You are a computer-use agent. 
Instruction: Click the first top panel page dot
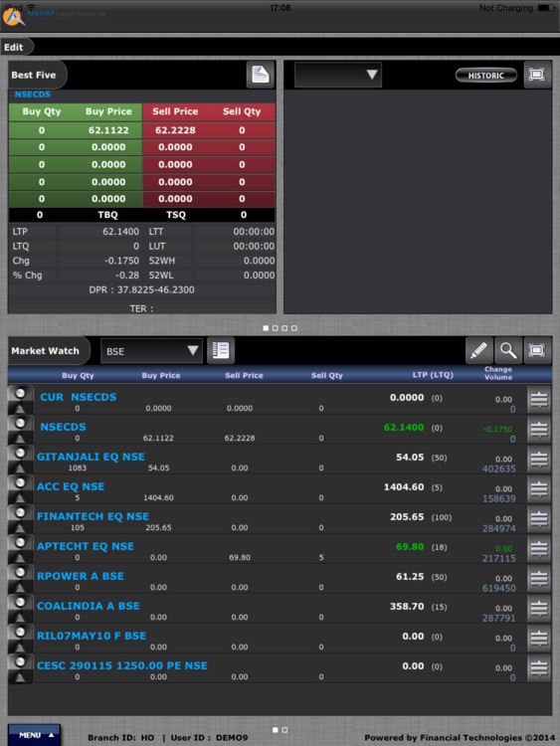tap(266, 328)
